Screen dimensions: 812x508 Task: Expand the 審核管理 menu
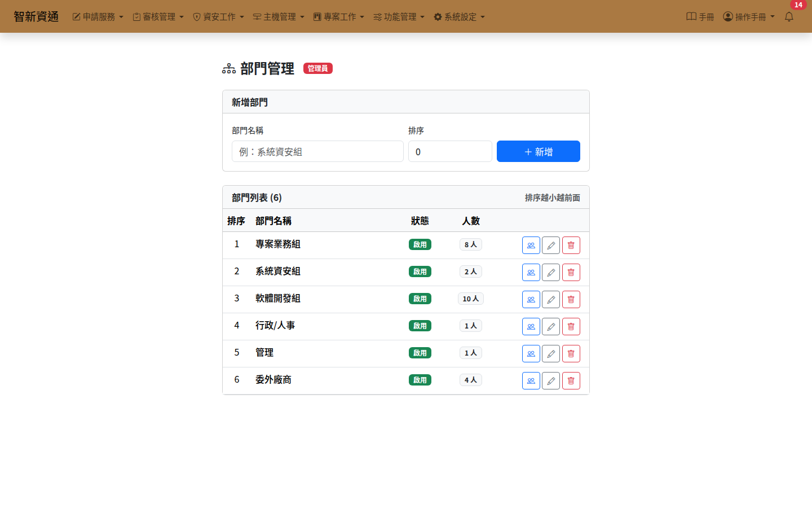158,17
